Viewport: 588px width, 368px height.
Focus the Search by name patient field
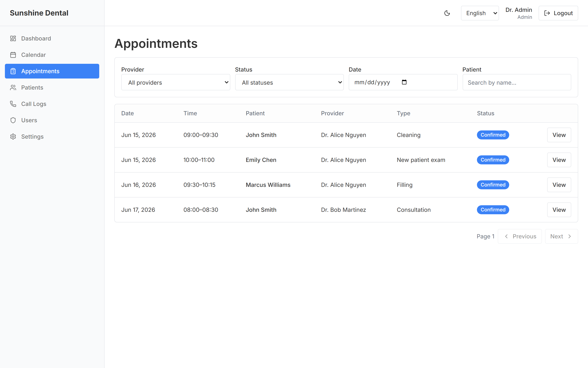(517, 82)
